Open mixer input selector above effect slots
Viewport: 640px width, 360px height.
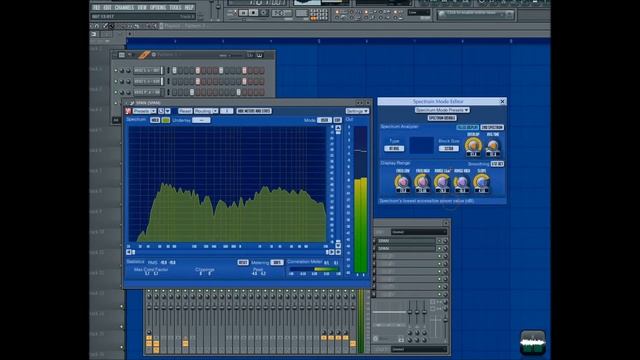[419, 232]
